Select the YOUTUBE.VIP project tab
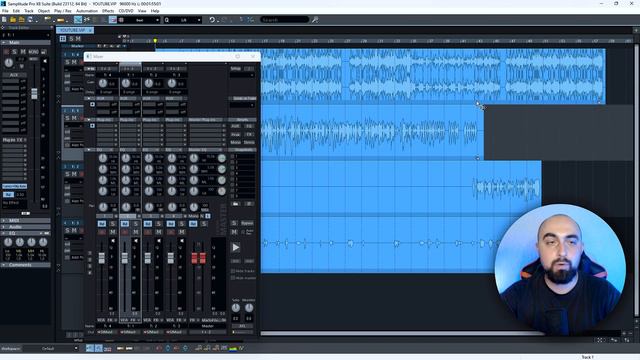This screenshot has height=360, width=640. 75,30
